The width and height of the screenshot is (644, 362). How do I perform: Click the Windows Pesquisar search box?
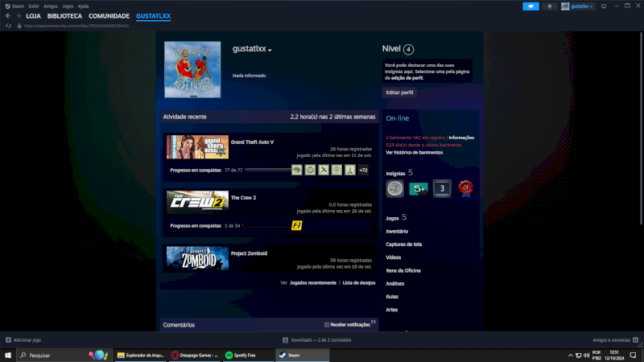tap(64, 355)
